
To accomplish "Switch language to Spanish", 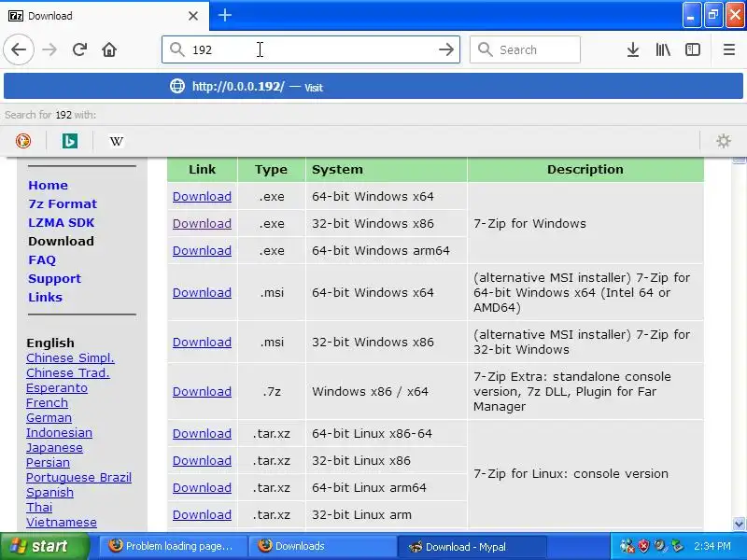I will (x=49, y=493).
